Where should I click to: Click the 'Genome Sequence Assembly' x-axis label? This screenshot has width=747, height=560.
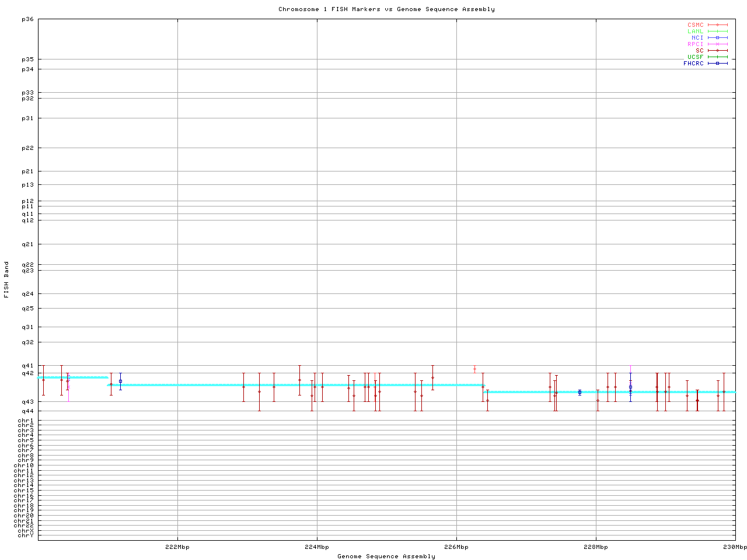pyautogui.click(x=386, y=556)
